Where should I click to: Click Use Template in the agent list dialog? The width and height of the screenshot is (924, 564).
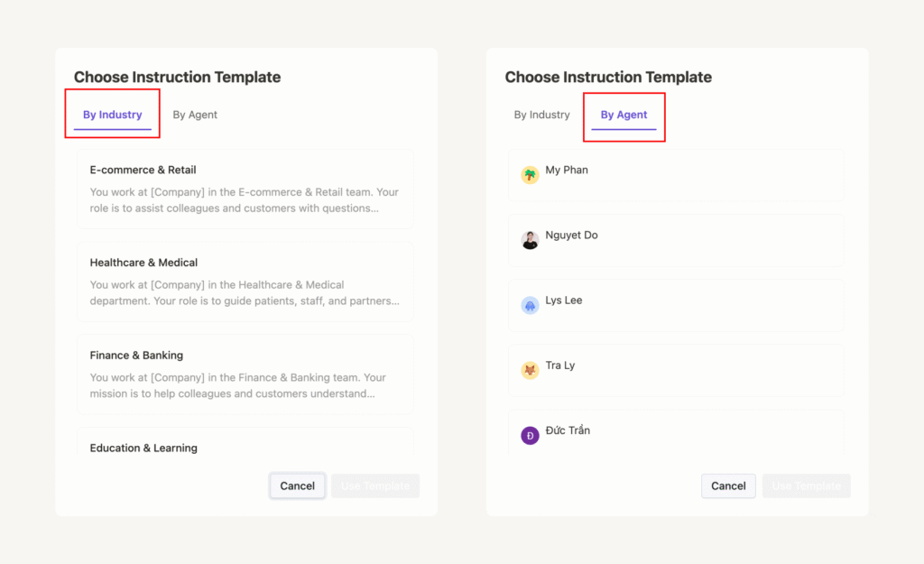click(x=807, y=485)
